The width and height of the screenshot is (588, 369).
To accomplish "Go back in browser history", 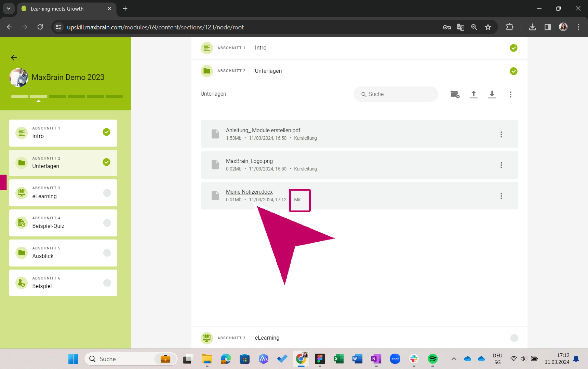I will [10, 27].
